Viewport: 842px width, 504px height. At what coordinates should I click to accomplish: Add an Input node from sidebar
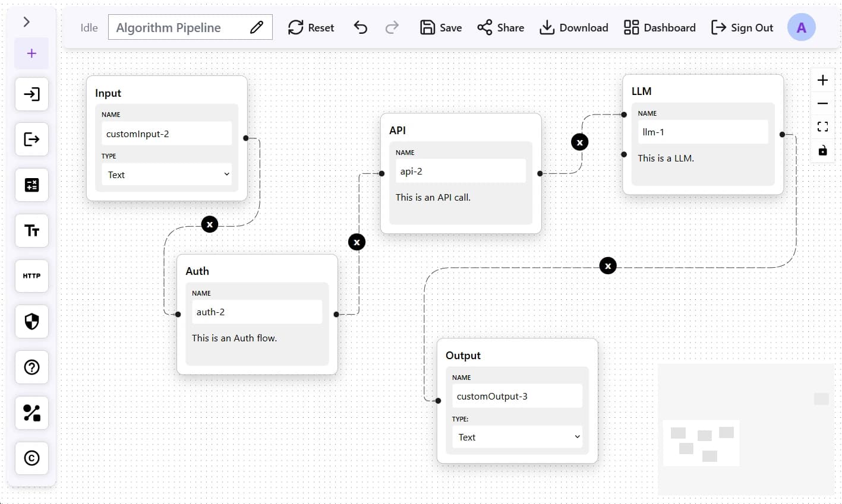(x=31, y=94)
